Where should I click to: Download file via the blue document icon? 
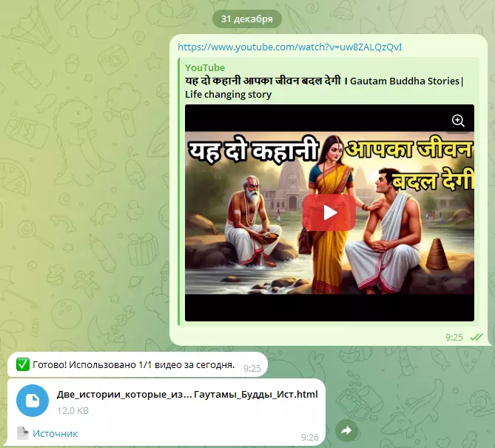pos(33,401)
